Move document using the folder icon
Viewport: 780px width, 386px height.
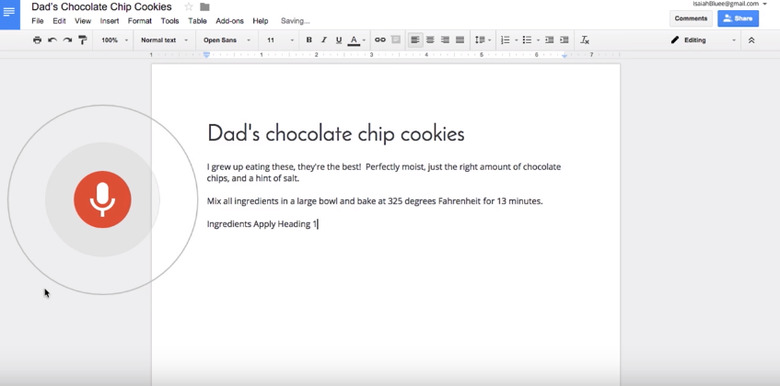[204, 7]
